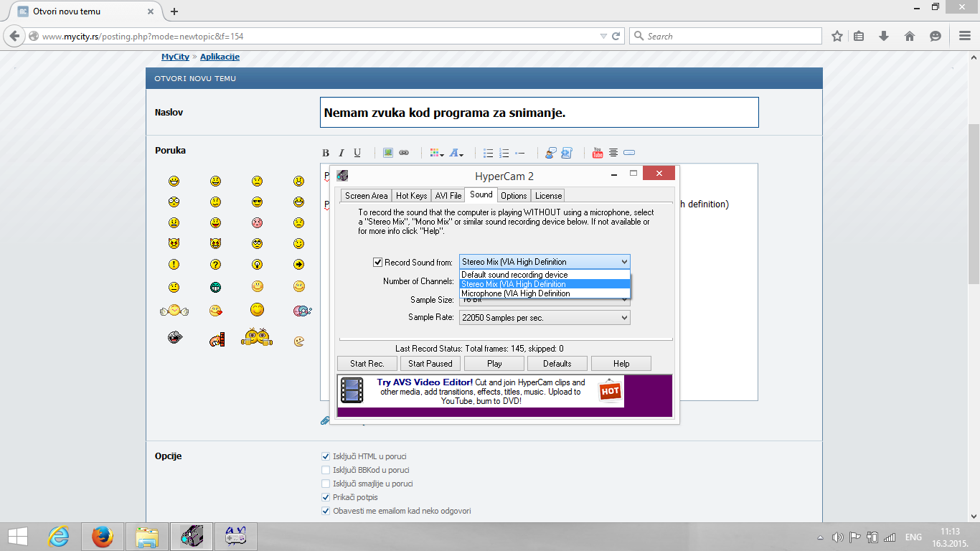Underline text with the U toolbar icon
This screenshot has width=980, height=551.
click(x=357, y=153)
